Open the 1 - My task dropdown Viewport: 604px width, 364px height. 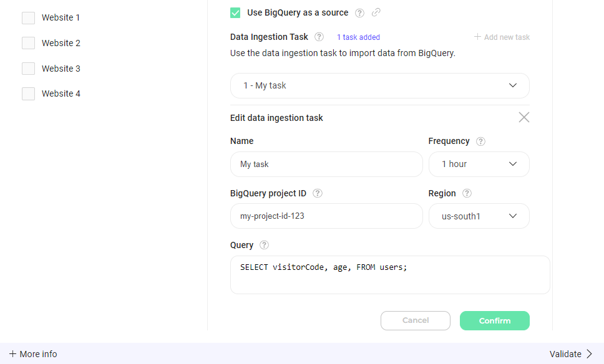(379, 85)
